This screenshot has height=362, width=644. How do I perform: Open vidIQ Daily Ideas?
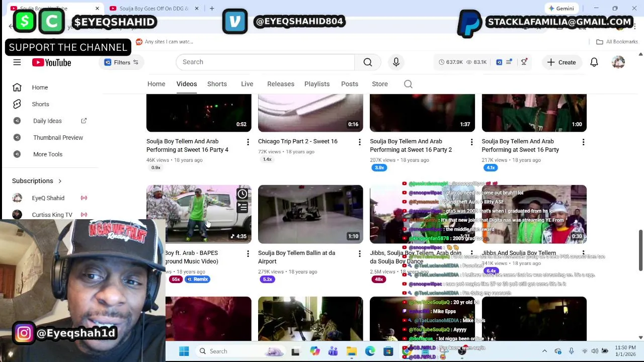pyautogui.click(x=47, y=121)
